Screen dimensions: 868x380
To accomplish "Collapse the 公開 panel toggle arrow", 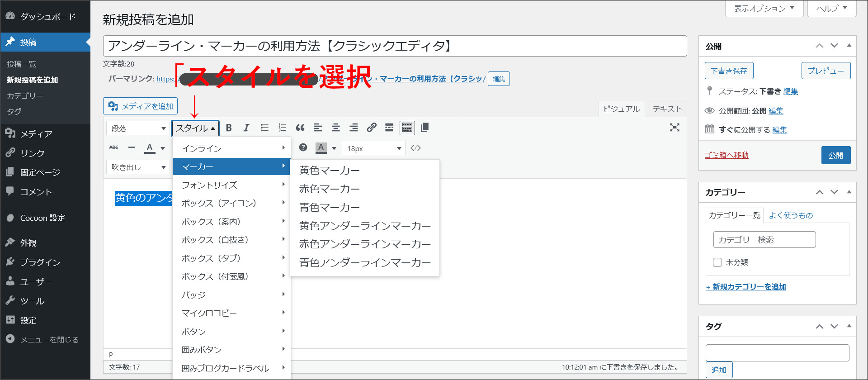I will 849,45.
